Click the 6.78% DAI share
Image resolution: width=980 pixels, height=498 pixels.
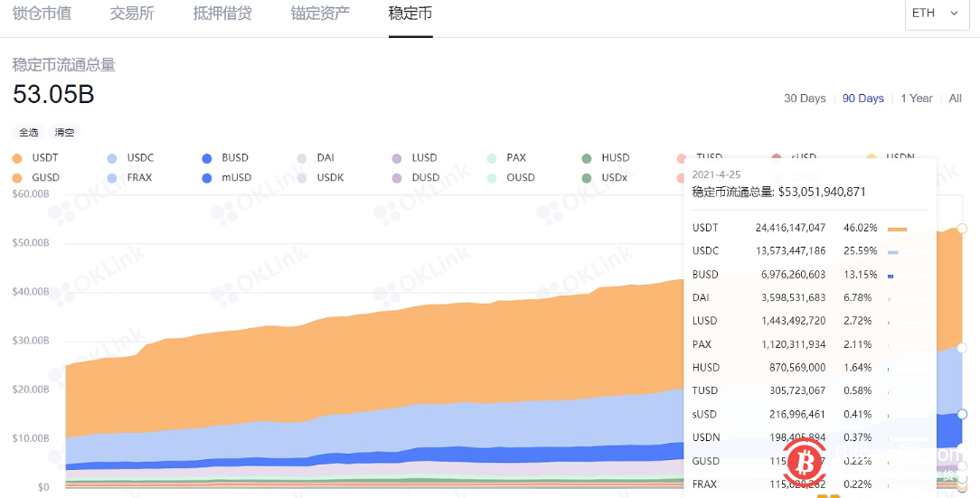(857, 297)
